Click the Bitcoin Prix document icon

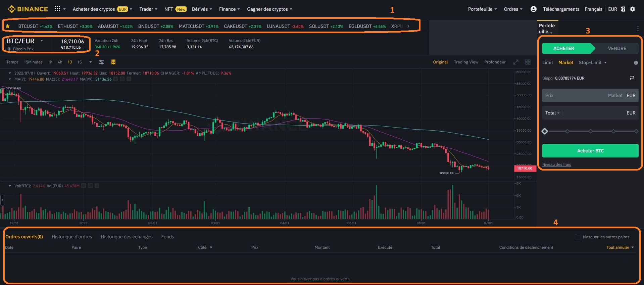click(9, 49)
